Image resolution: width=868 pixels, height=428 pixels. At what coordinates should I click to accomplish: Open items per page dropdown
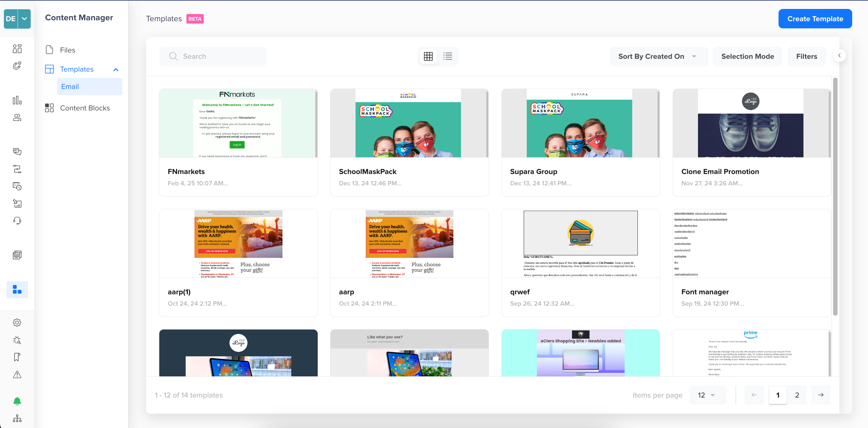click(707, 395)
